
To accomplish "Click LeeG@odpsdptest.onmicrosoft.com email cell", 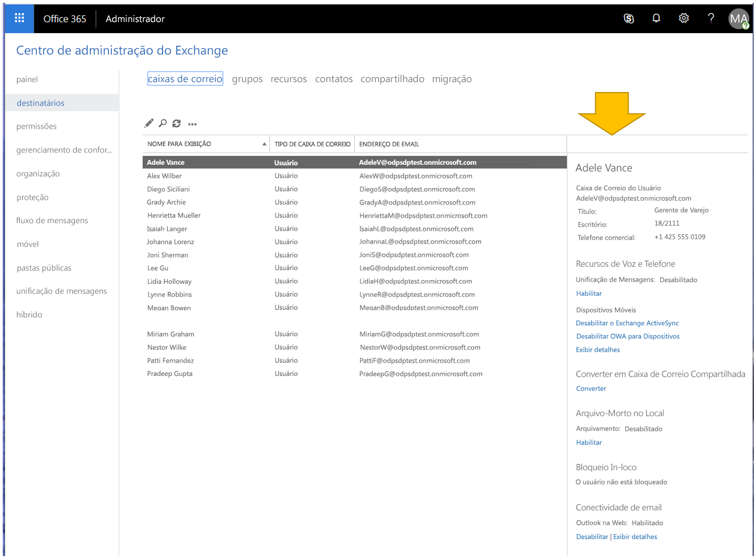I will [414, 268].
